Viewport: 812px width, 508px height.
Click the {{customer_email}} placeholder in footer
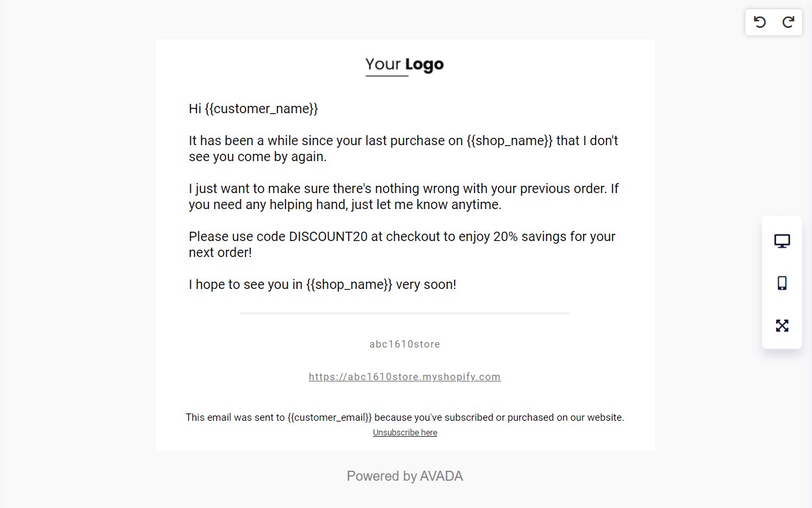tap(329, 417)
